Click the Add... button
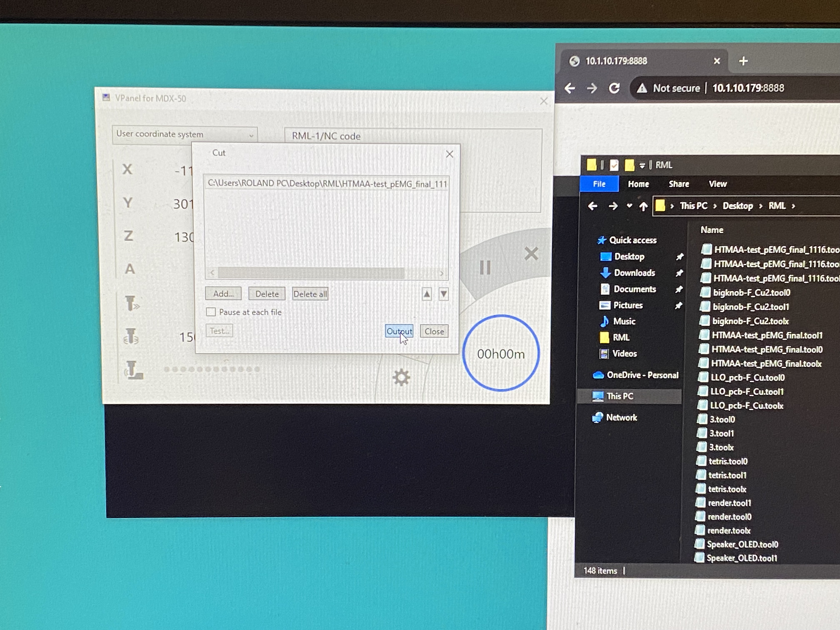Image resolution: width=840 pixels, height=630 pixels. pos(223,294)
